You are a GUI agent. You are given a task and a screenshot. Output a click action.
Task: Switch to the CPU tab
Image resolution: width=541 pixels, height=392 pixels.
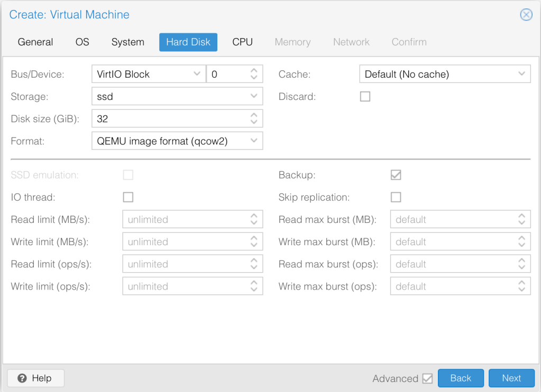coord(242,42)
